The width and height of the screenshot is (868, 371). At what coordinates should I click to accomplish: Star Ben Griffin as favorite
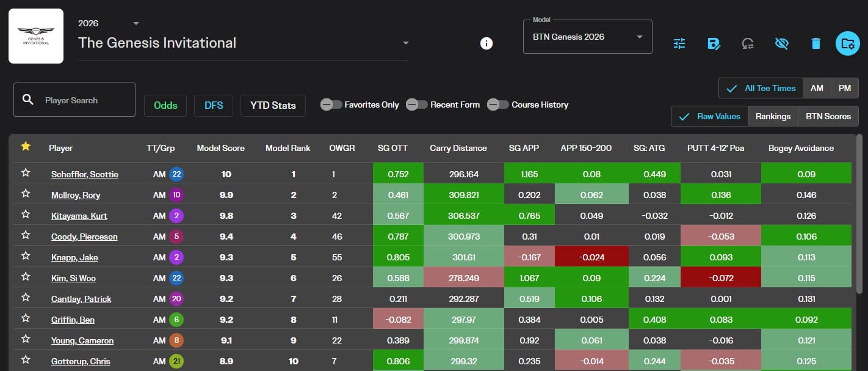tap(26, 318)
